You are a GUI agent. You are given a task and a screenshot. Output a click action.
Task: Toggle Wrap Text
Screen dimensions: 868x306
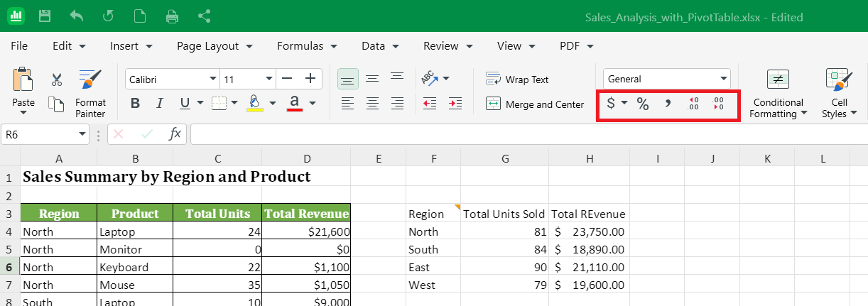tap(518, 80)
